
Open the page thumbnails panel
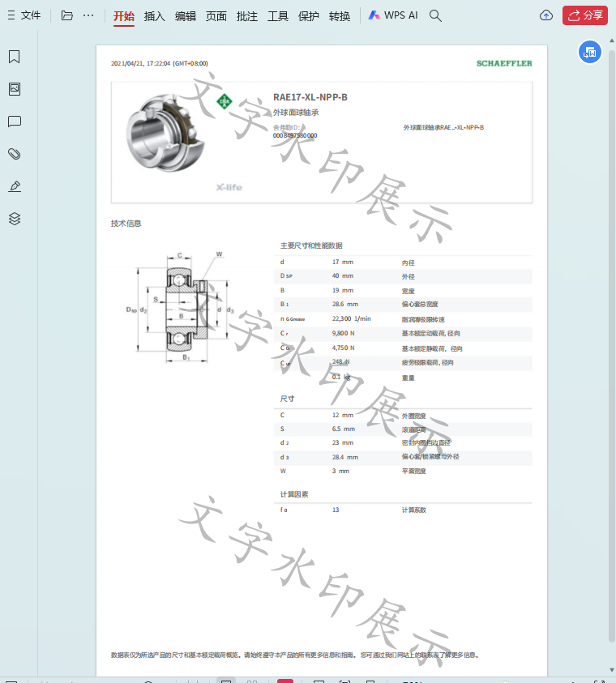15,89
